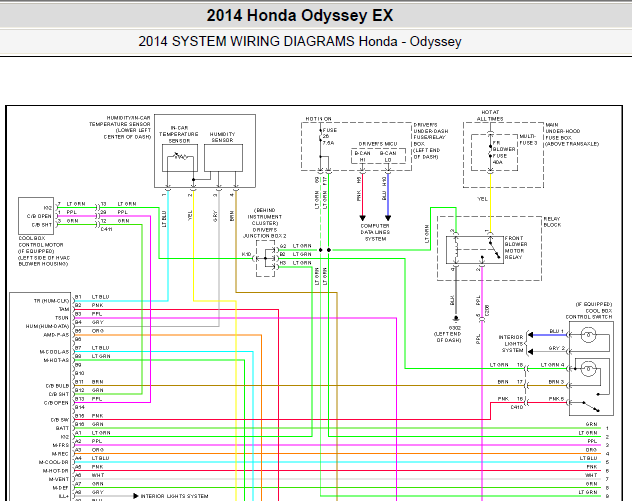
Task: Click the 'M-COOL-AS' pin label
Action: pos(54,352)
